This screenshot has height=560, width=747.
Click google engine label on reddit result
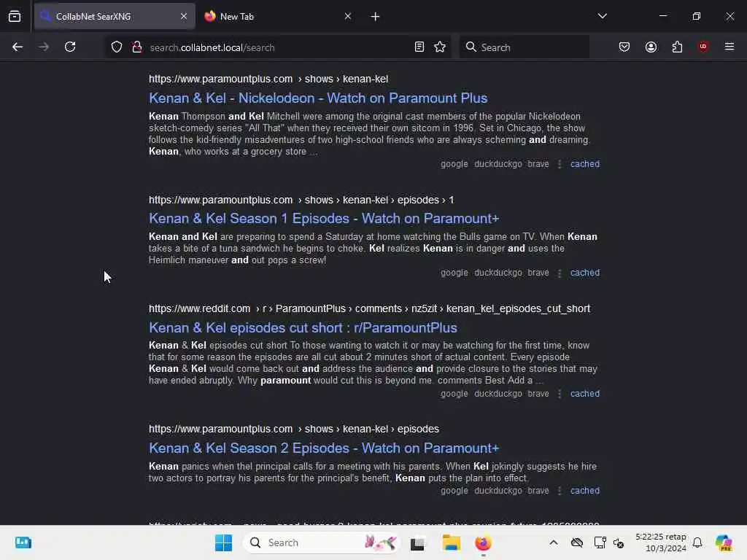pyautogui.click(x=454, y=394)
